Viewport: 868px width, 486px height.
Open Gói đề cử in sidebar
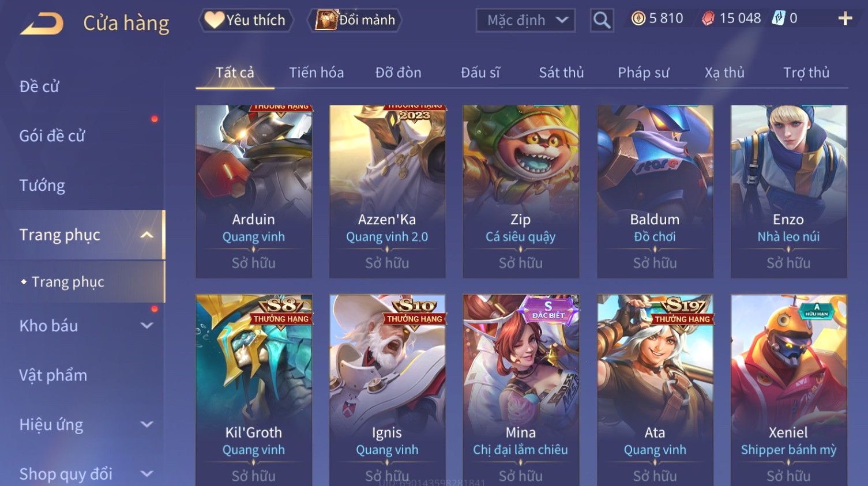[x=52, y=136]
